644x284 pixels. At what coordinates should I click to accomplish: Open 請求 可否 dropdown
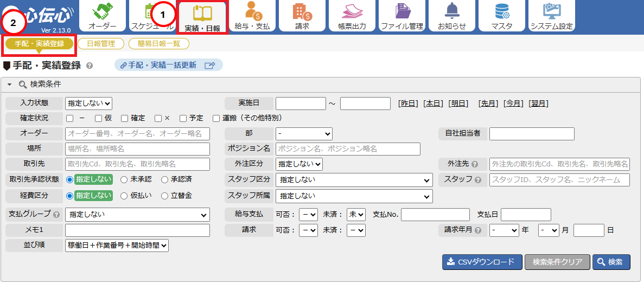[309, 230]
